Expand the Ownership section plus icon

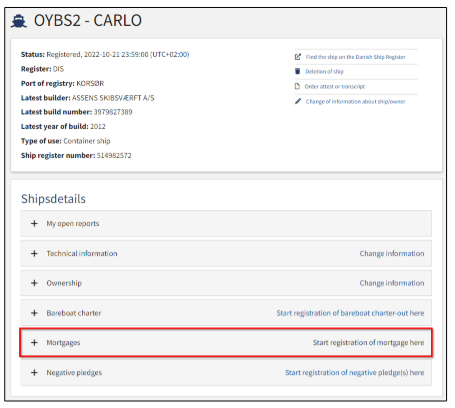tap(34, 283)
